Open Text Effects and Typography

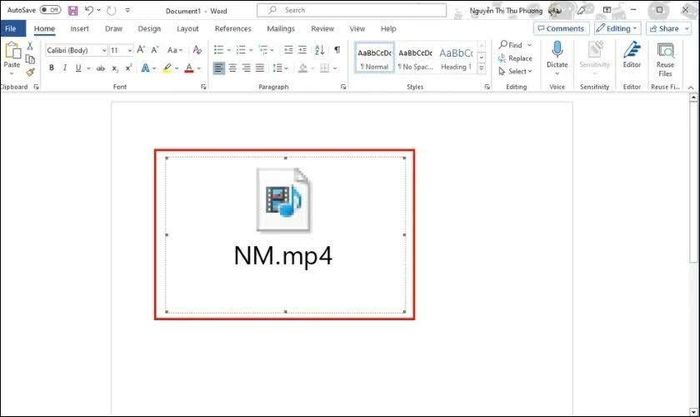tap(145, 68)
